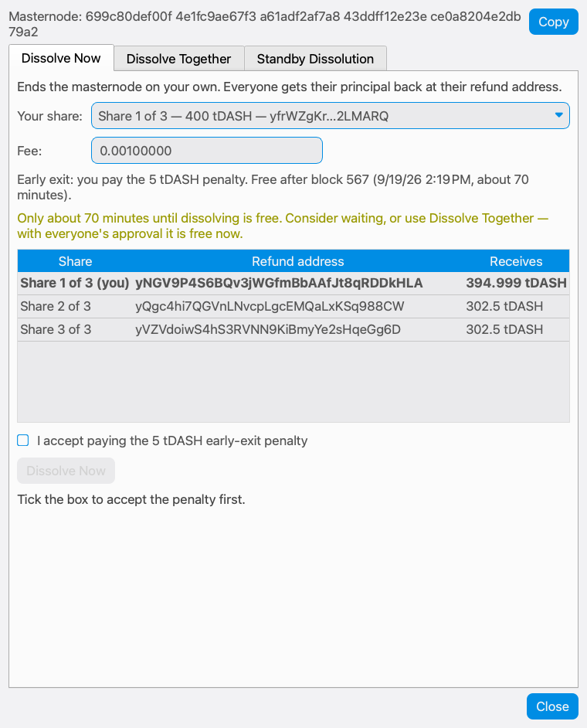Image resolution: width=587 pixels, height=728 pixels.
Task: Open the Your share dropdown arrow
Action: (x=558, y=115)
